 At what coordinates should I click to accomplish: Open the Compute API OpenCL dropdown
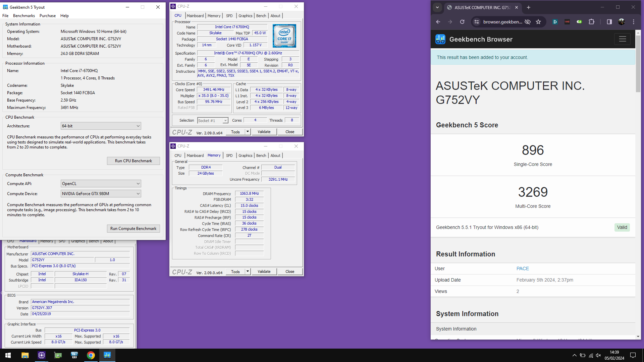click(x=101, y=184)
